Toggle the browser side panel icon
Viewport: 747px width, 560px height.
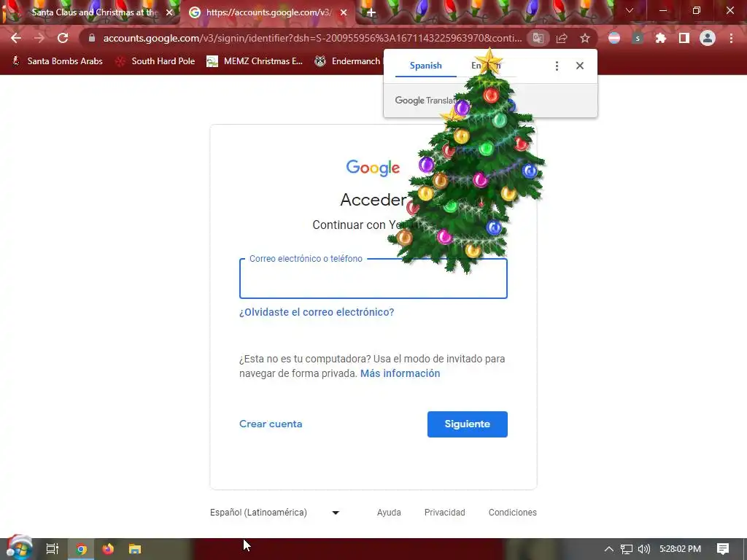coord(684,38)
